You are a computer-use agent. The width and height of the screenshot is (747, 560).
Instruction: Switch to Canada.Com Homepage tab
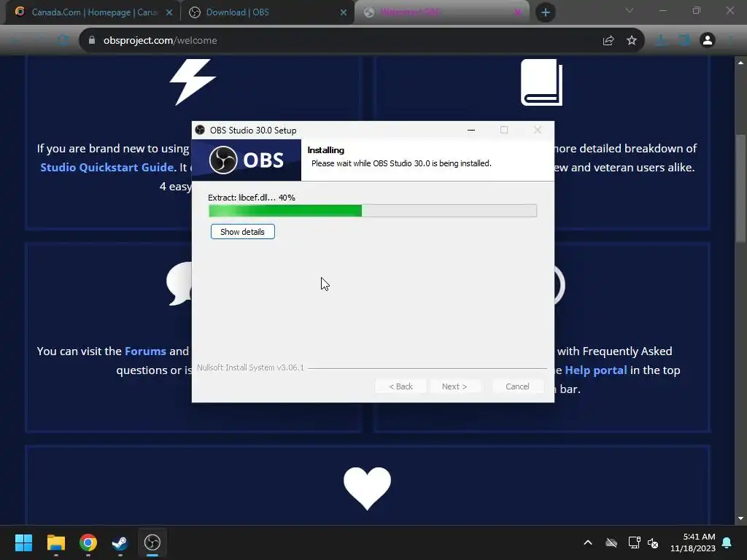(x=94, y=12)
